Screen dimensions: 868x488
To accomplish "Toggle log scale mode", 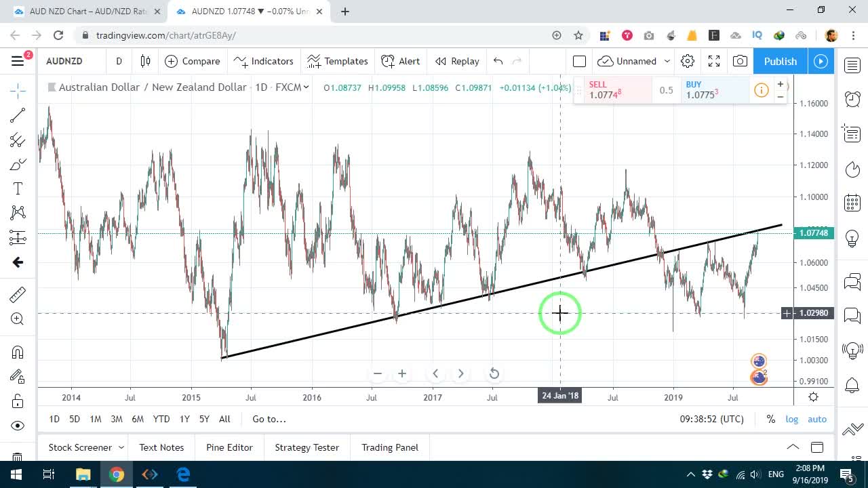I will click(x=792, y=419).
